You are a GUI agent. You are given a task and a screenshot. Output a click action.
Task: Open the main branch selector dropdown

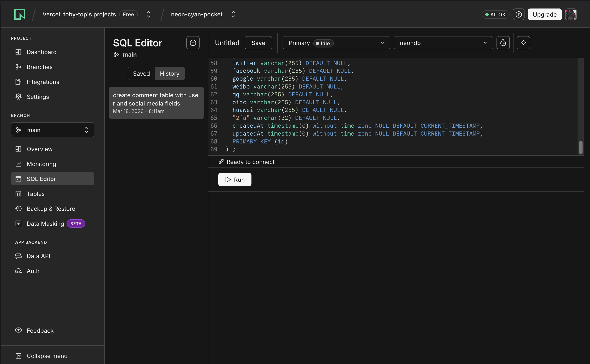coord(52,130)
